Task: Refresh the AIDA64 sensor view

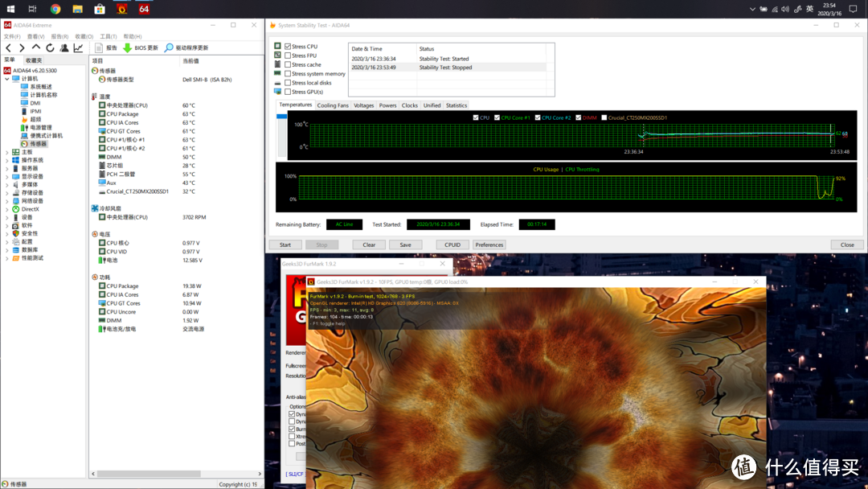Action: pyautogui.click(x=50, y=48)
